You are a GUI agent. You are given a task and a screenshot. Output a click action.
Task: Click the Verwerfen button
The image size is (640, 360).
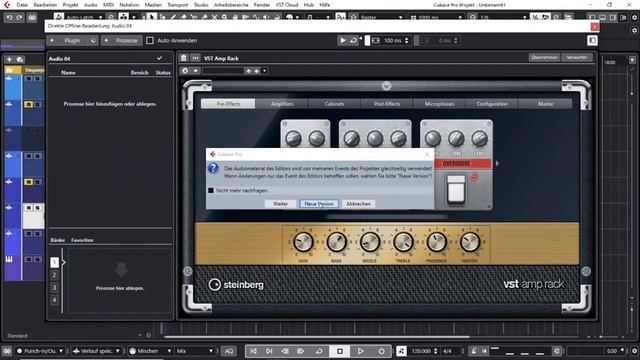tap(576, 58)
